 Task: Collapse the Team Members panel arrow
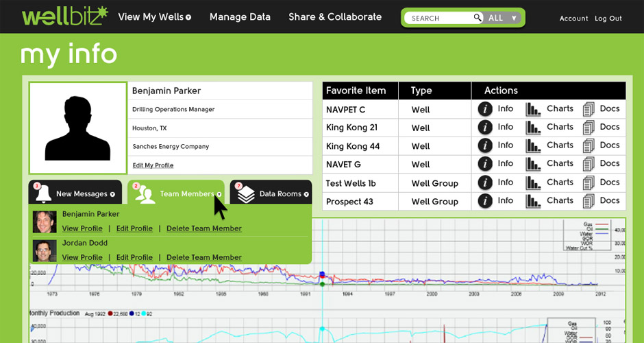click(219, 194)
